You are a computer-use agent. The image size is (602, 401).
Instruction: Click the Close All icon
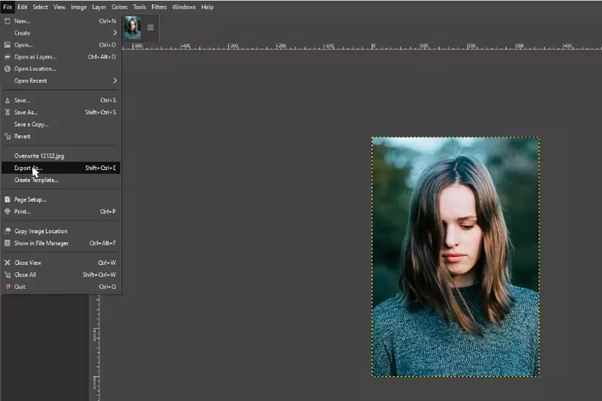tap(7, 274)
